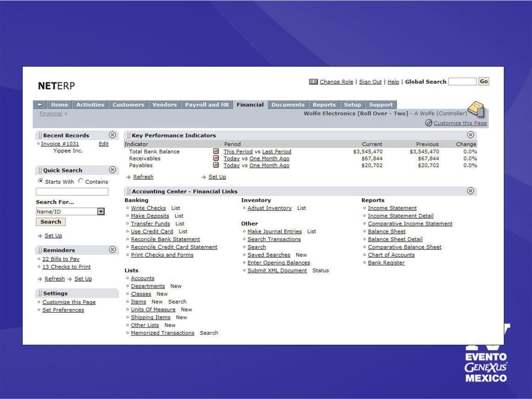Open the 13 Checks to Print reminder
The width and height of the screenshot is (532, 399).
point(66,267)
